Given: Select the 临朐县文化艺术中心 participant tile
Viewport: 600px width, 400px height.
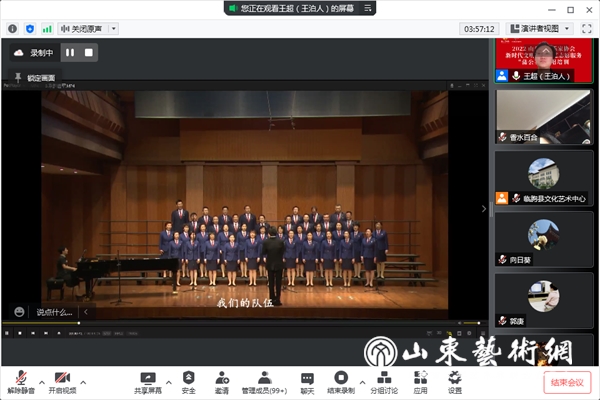Looking at the screenshot, I should coord(543,178).
